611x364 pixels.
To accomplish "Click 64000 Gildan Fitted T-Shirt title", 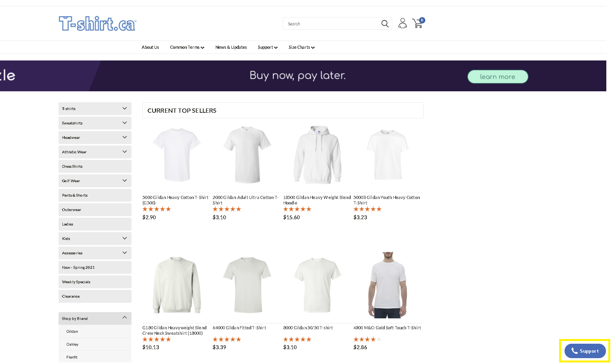I will click(x=239, y=328).
